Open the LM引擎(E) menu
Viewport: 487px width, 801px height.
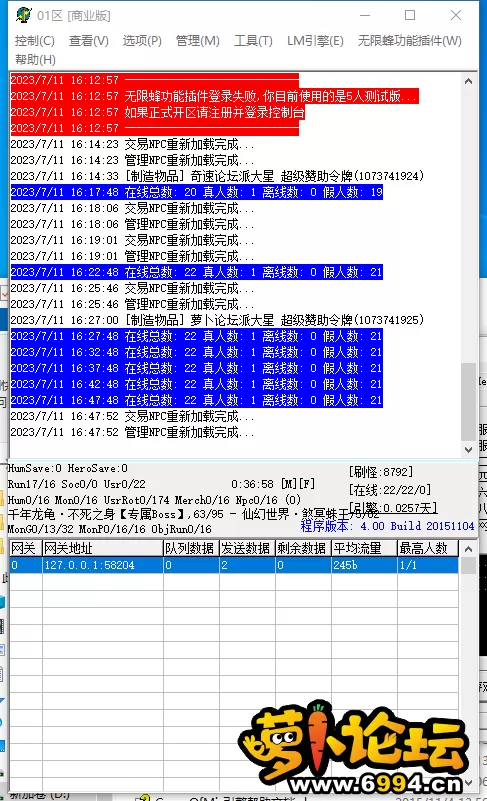click(315, 41)
